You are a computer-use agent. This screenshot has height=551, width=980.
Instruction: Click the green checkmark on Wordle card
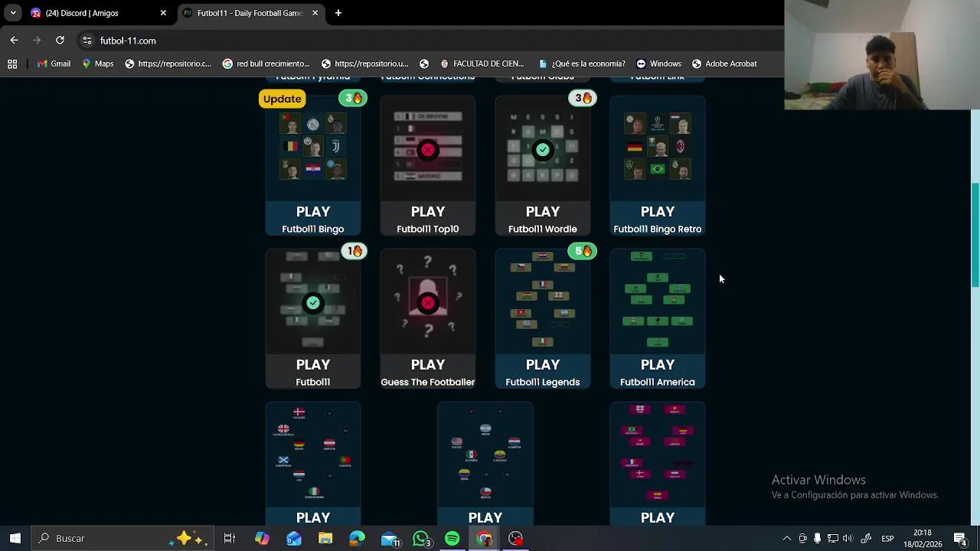[543, 150]
